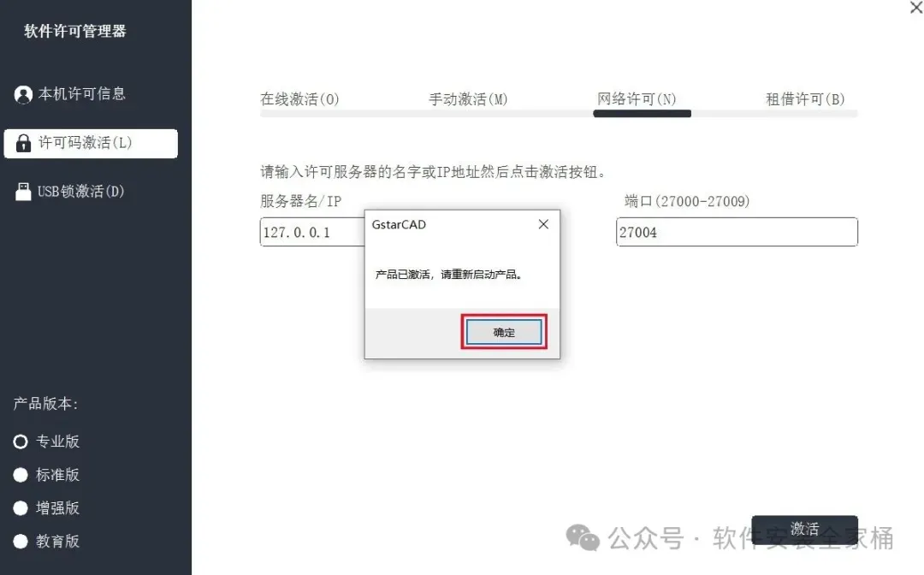This screenshot has width=924, height=575.
Task: Switch to the 在线激活(O) tab
Action: [299, 99]
